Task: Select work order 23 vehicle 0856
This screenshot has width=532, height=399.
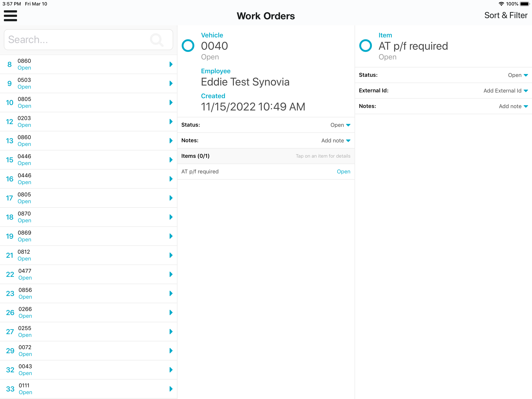Action: (x=89, y=293)
